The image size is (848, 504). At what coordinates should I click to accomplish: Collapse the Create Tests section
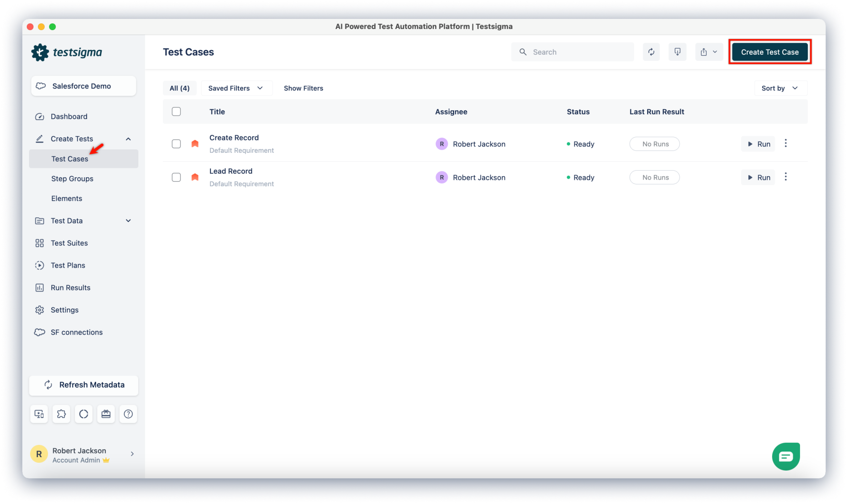[128, 139]
